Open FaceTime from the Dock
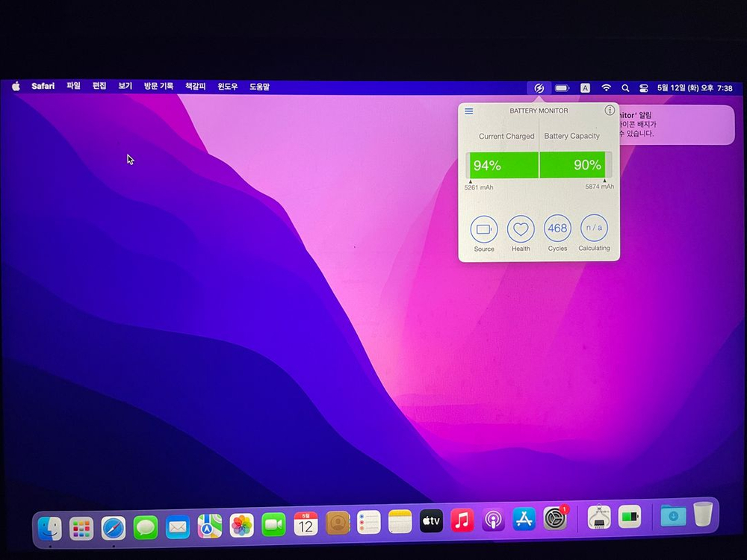Viewport: 747px width, 560px height. pyautogui.click(x=273, y=525)
